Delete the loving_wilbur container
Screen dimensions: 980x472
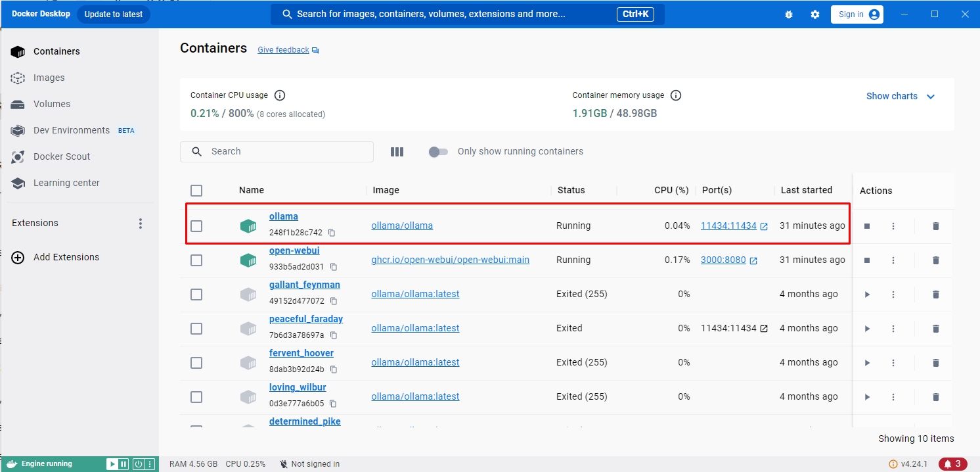[936, 397]
